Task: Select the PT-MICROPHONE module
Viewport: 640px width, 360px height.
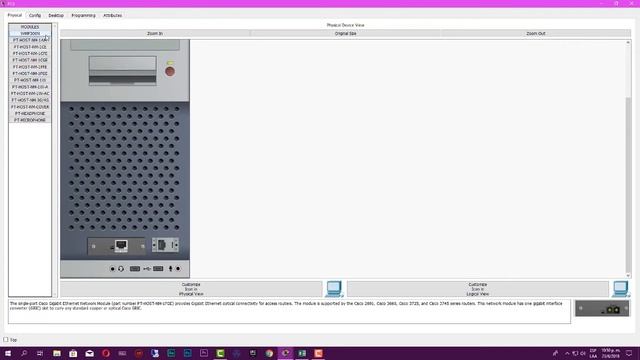Action: [x=30, y=120]
